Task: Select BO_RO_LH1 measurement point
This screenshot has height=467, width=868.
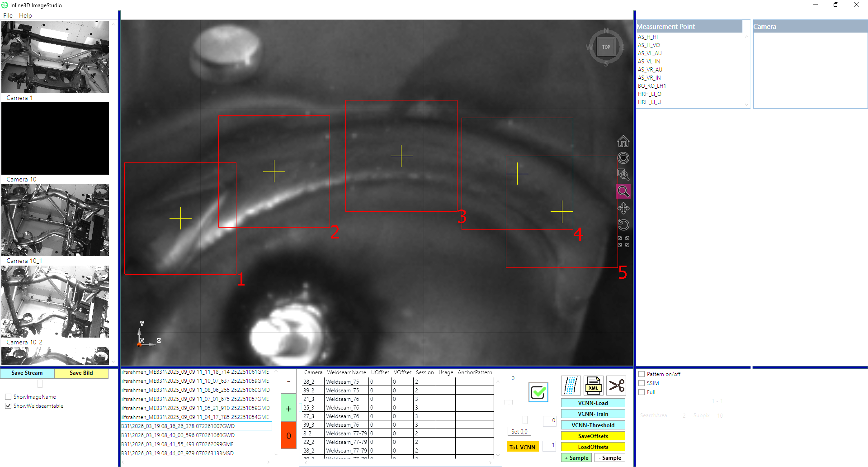Action: [x=651, y=86]
